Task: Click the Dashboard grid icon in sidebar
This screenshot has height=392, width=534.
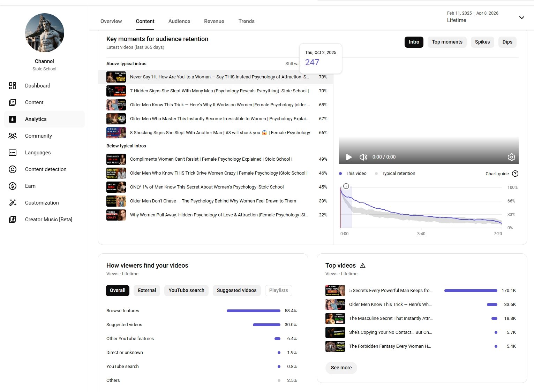Action: 13,86
